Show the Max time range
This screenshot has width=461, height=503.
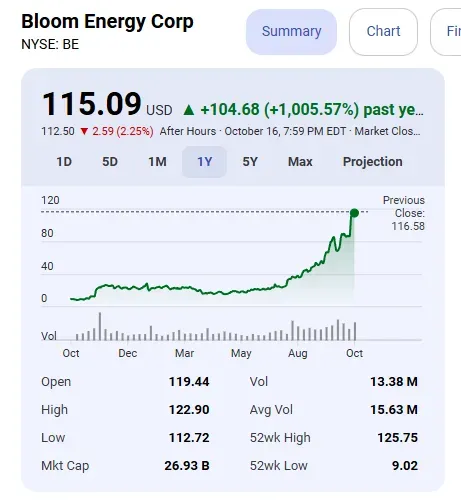click(300, 162)
